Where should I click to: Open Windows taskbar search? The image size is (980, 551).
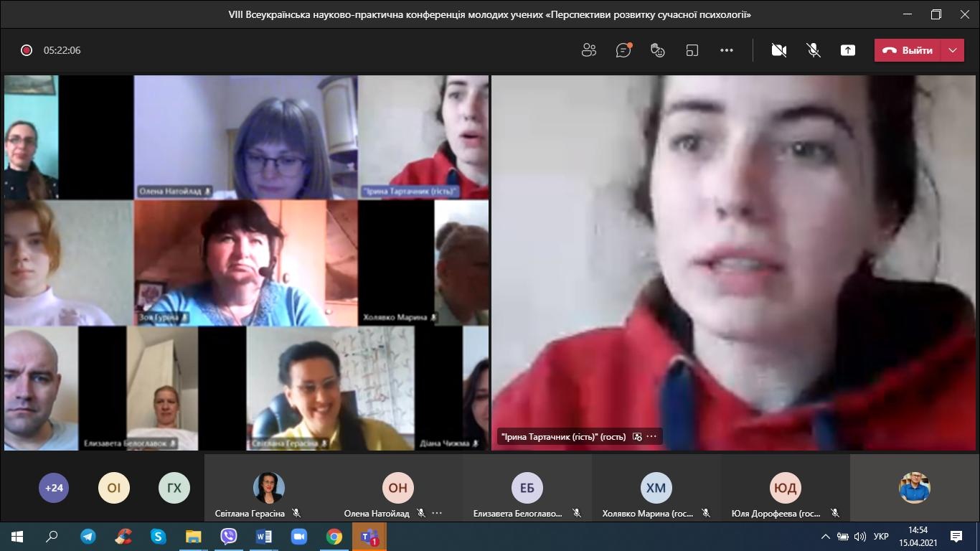[52, 537]
